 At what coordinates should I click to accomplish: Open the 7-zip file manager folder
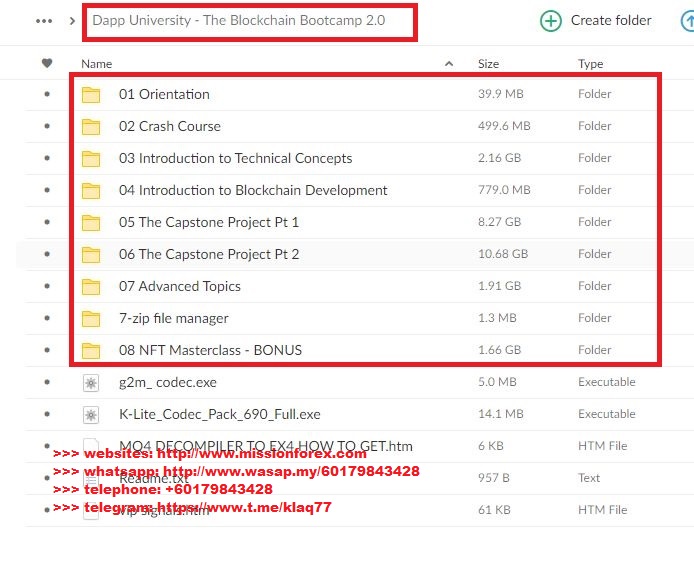pyautogui.click(x=174, y=318)
